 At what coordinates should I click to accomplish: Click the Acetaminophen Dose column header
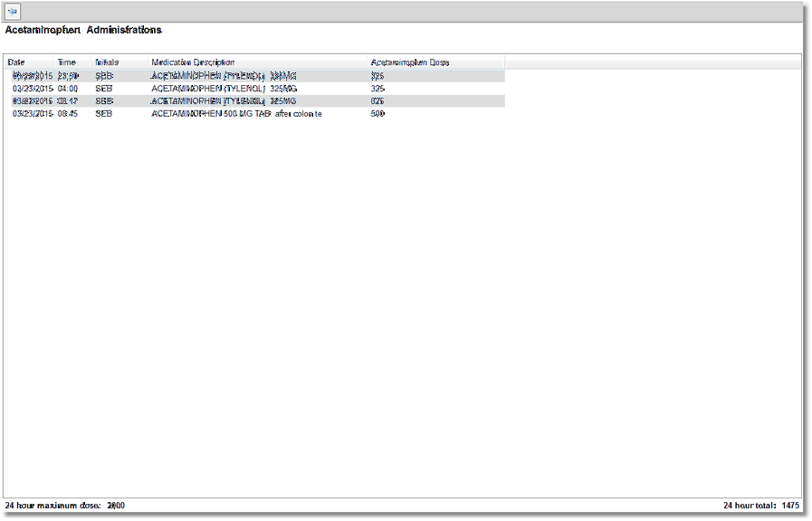tap(436, 62)
